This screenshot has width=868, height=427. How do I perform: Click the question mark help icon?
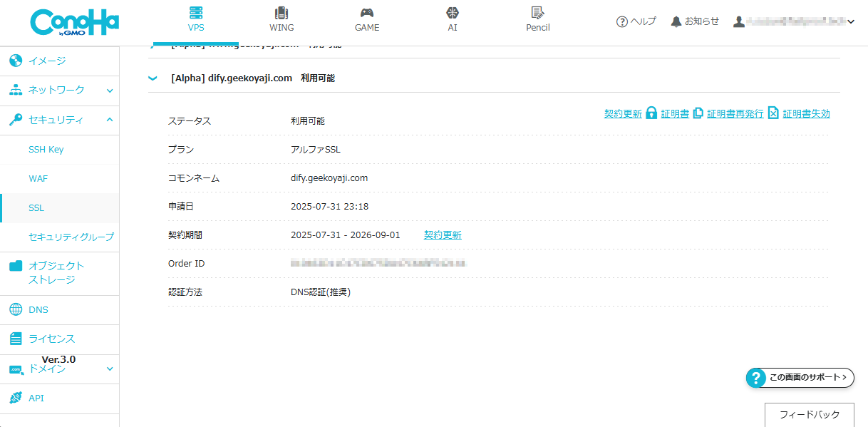point(622,21)
